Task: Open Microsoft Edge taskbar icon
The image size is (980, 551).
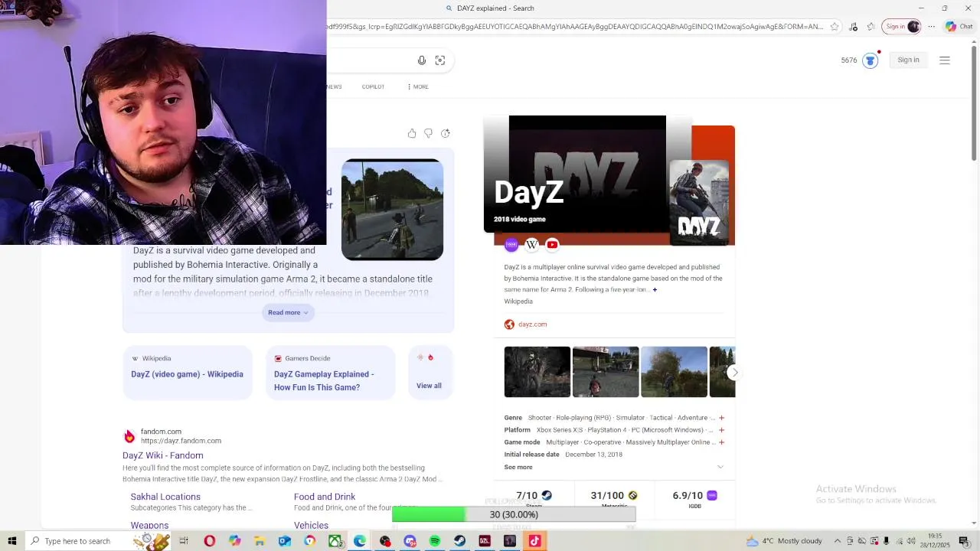Action: 360,541
